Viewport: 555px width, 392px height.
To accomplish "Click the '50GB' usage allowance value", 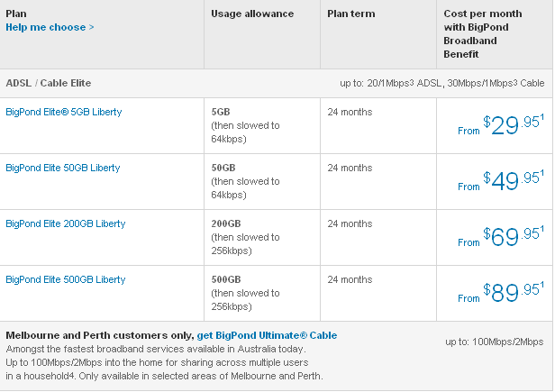I will (x=223, y=168).
